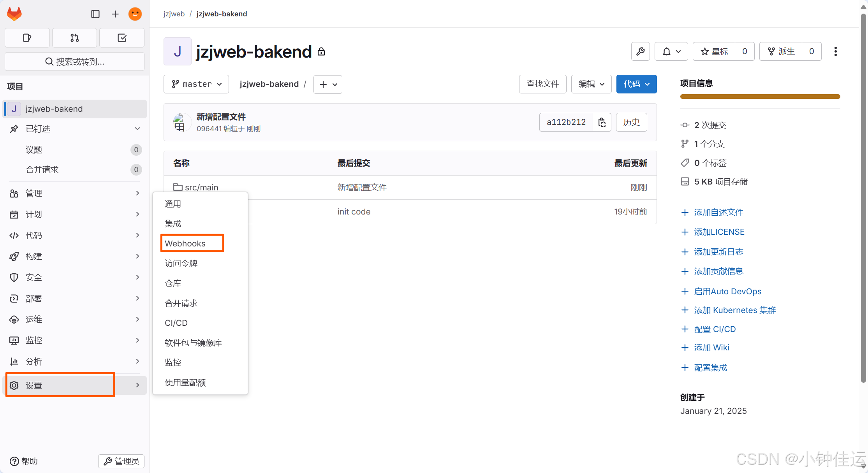The image size is (868, 473).
Task: Open the 设置 settings sidebar item
Action: tap(75, 385)
